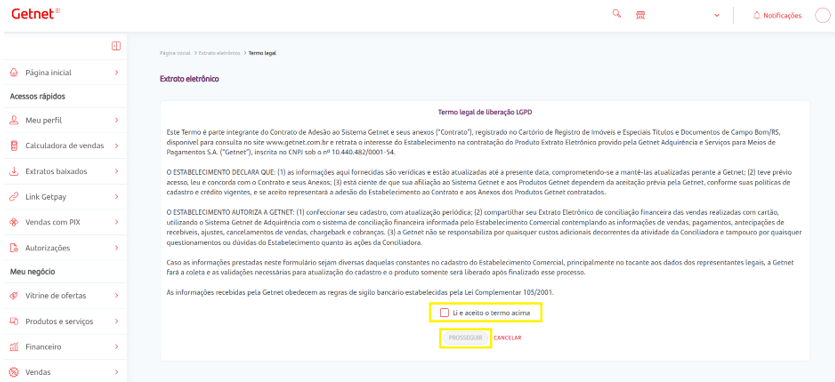Click the Produtos e serviços icon
This screenshot has width=835, height=382.
14,321
